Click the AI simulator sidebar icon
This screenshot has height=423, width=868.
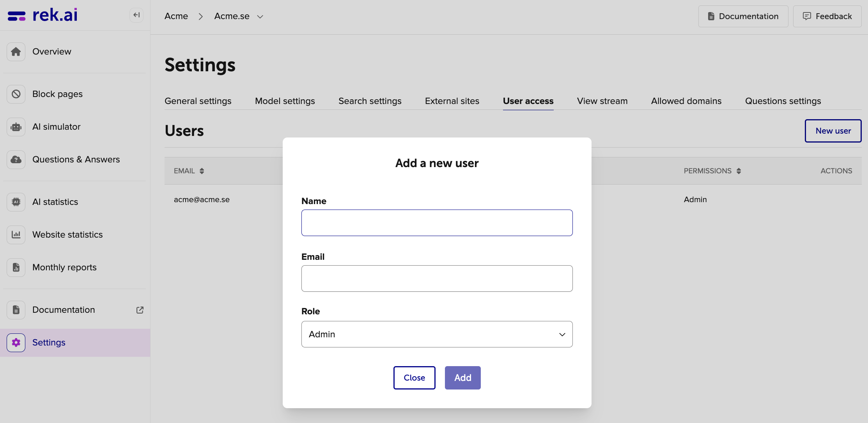click(16, 126)
